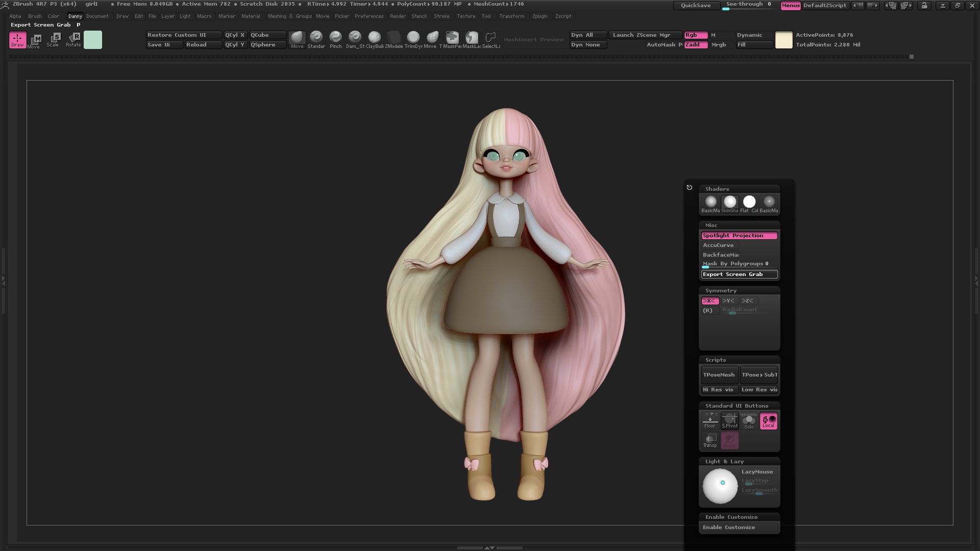Collapse the Standard UI Buttons header
The width and height of the screenshot is (980, 551).
(739, 406)
